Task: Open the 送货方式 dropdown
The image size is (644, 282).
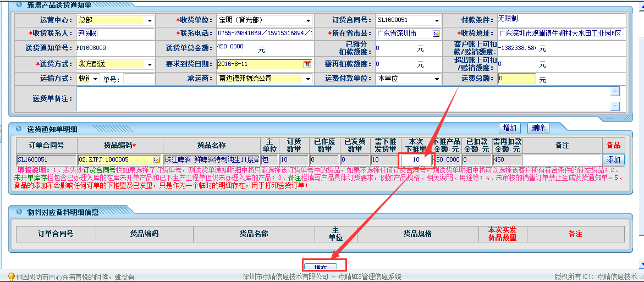Action: [150, 64]
